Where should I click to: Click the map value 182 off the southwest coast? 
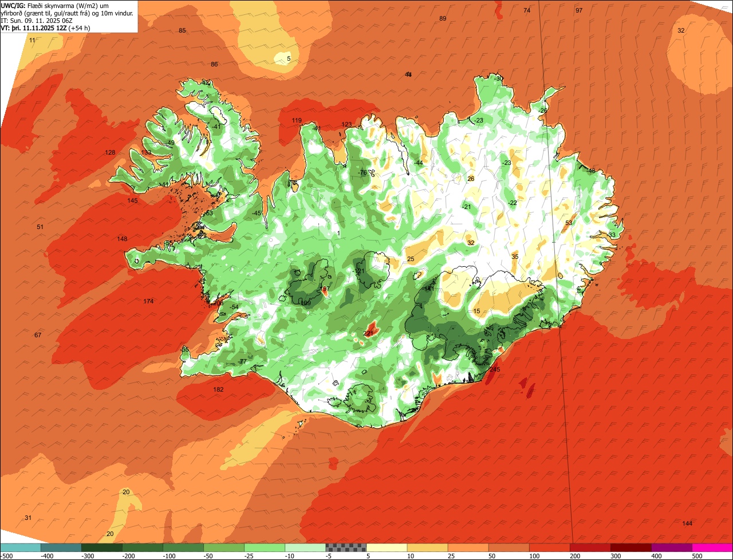[218, 389]
